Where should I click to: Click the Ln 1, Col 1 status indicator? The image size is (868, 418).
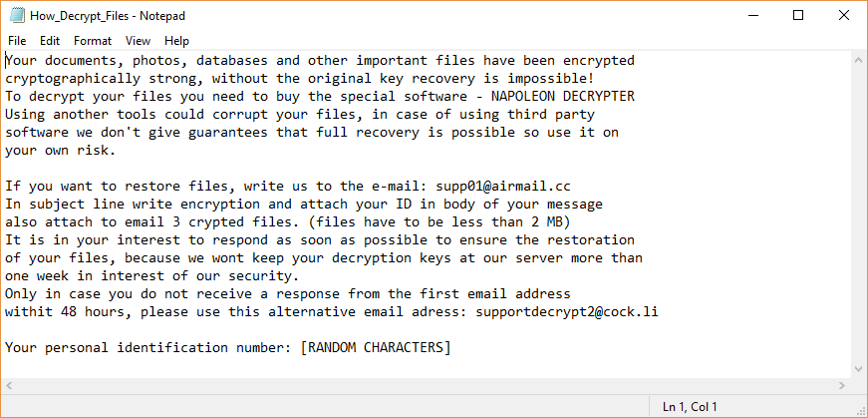click(x=692, y=407)
